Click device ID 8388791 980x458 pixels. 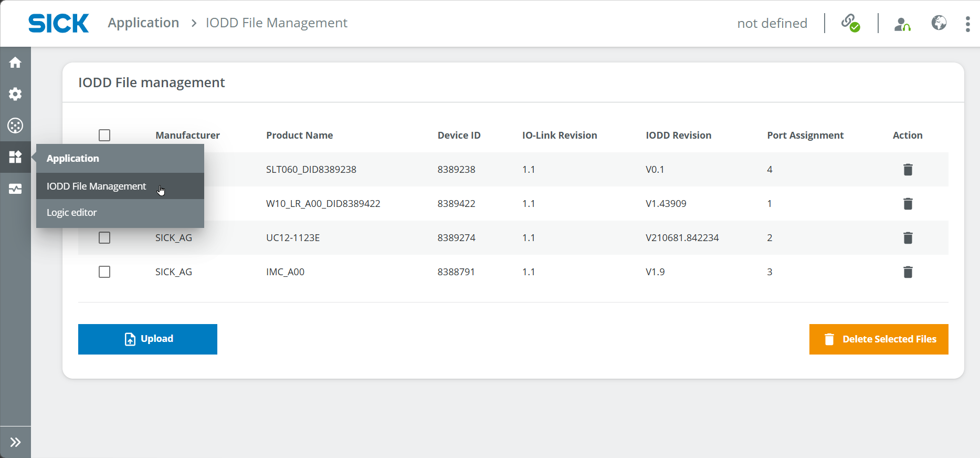[456, 272]
